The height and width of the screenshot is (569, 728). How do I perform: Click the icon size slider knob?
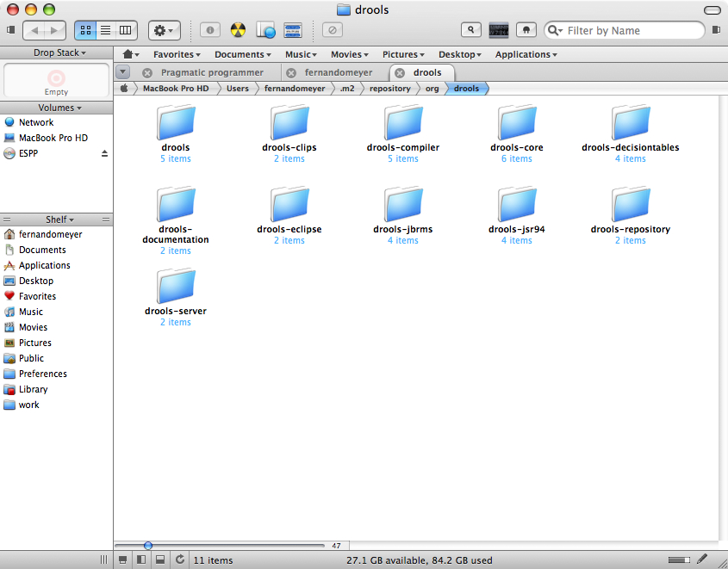(x=148, y=546)
